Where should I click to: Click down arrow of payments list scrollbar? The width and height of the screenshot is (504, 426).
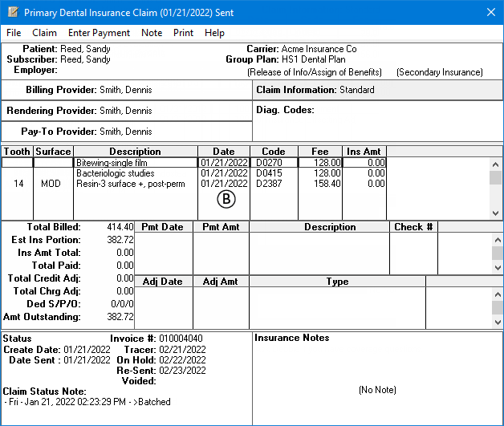tap(497, 268)
